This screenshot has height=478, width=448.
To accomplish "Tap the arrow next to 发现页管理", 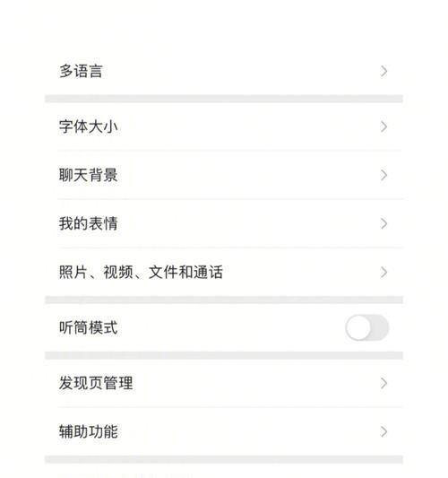I will point(384,383).
